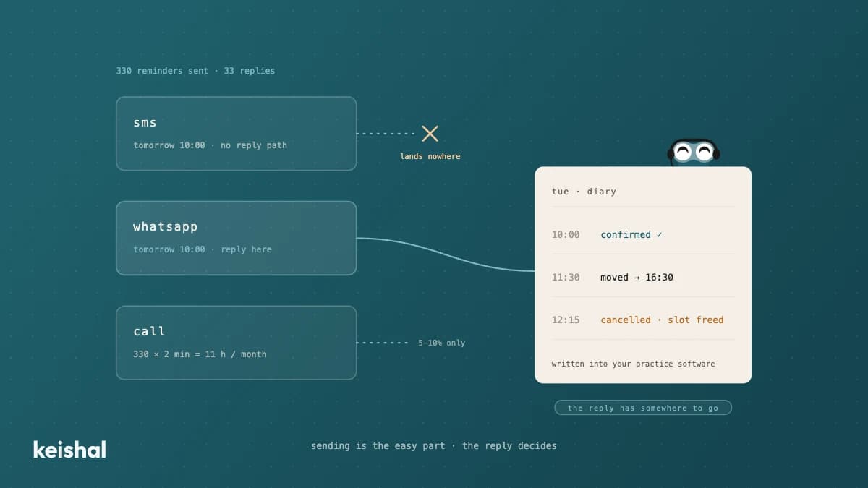Click the robot mascot with headphones
The height and width of the screenshot is (488, 868).
coord(693,153)
